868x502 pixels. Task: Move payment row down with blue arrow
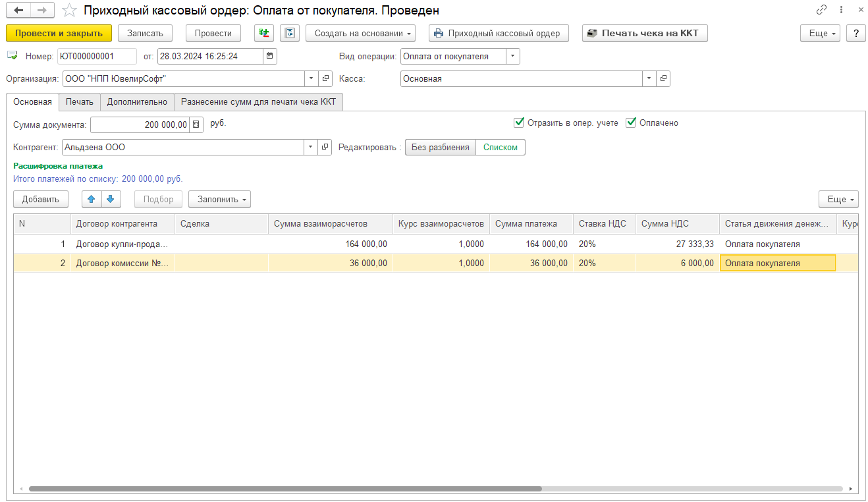click(x=111, y=199)
